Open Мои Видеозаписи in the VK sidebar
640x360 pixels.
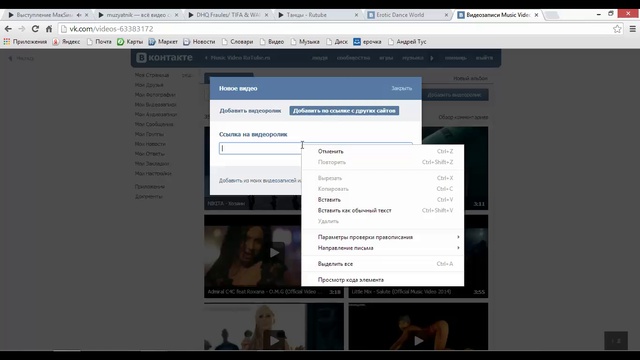click(x=156, y=104)
